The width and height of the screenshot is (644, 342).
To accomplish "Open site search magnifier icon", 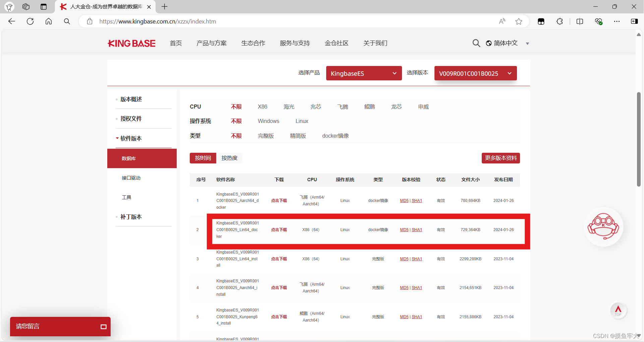I will point(476,43).
